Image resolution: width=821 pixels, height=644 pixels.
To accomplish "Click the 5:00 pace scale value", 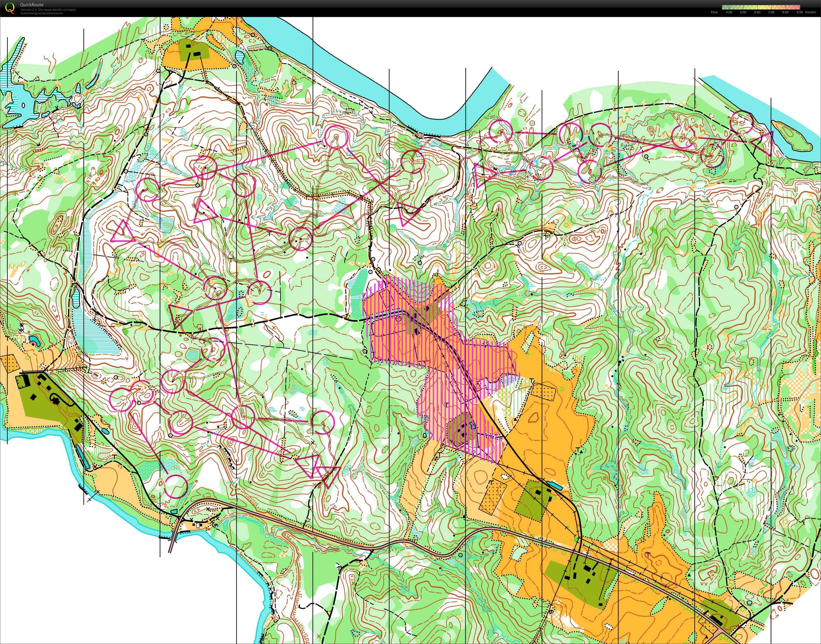I will (743, 12).
